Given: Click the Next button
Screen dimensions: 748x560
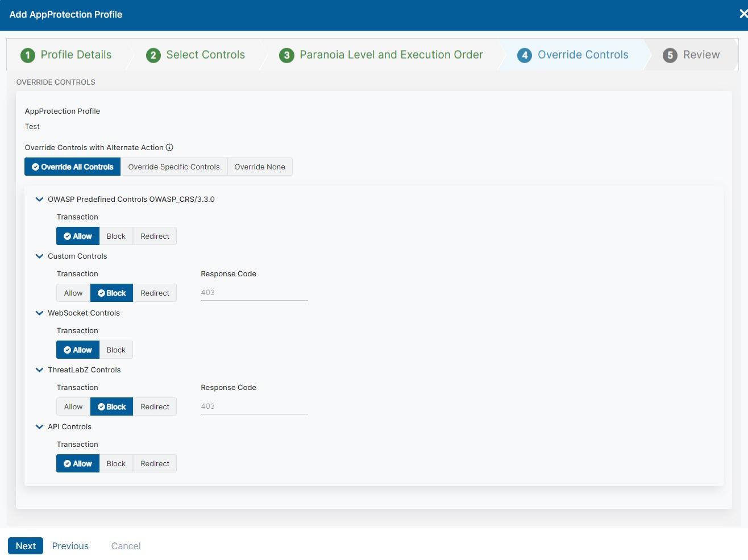Looking at the screenshot, I should [26, 546].
